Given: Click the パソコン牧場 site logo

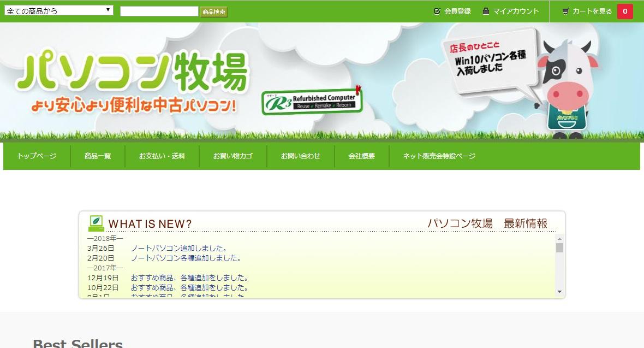Looking at the screenshot, I should coord(132,71).
